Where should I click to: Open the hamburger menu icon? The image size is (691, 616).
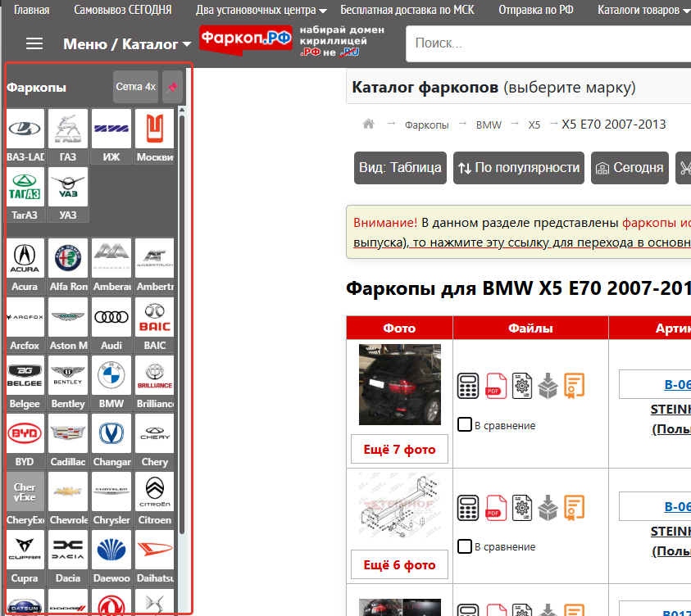pyautogui.click(x=34, y=43)
